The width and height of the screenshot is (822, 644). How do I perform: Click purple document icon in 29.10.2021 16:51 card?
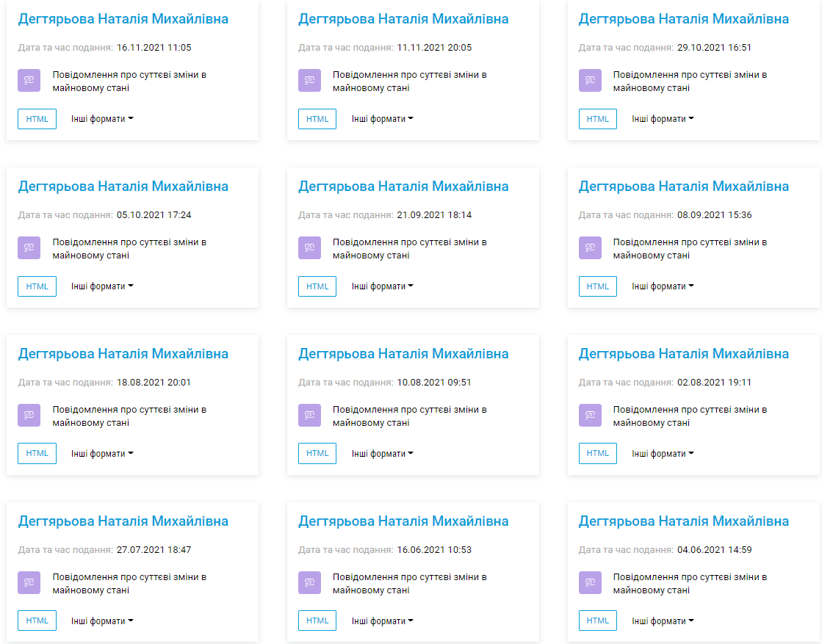[x=590, y=81]
